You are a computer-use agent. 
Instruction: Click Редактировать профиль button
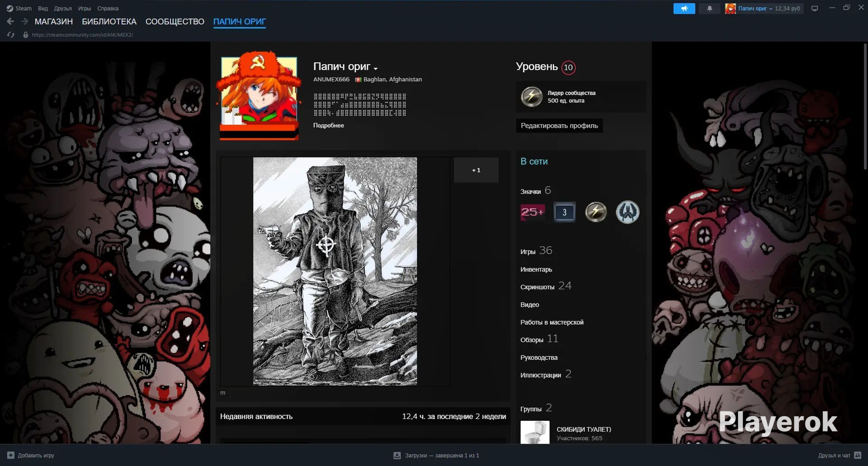pos(559,126)
